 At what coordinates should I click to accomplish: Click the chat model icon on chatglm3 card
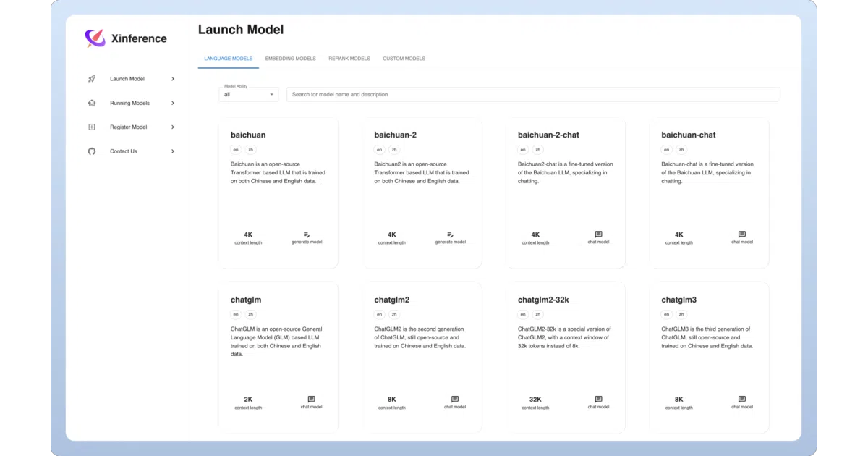[741, 399]
